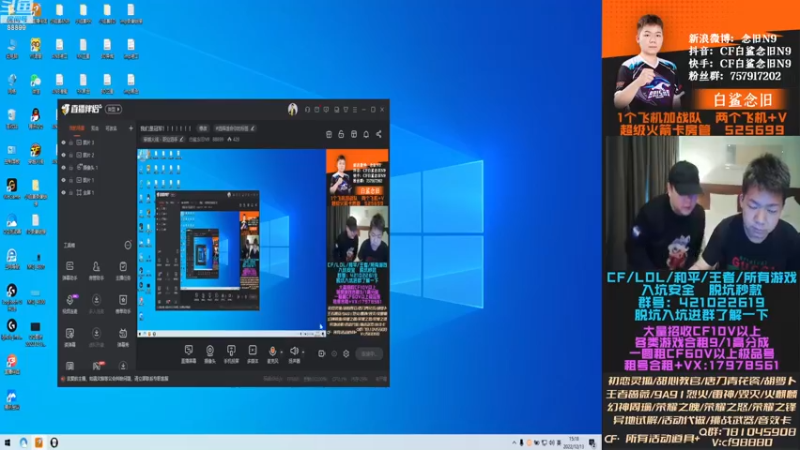Lock the 全屏 1 layer
Screen dimensions: 800x450
coord(71,193)
